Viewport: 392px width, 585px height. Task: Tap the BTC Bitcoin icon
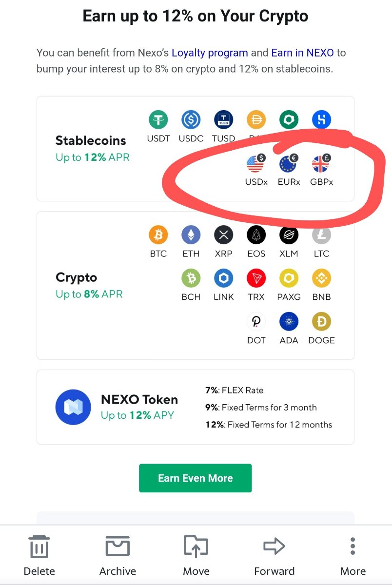[158, 235]
